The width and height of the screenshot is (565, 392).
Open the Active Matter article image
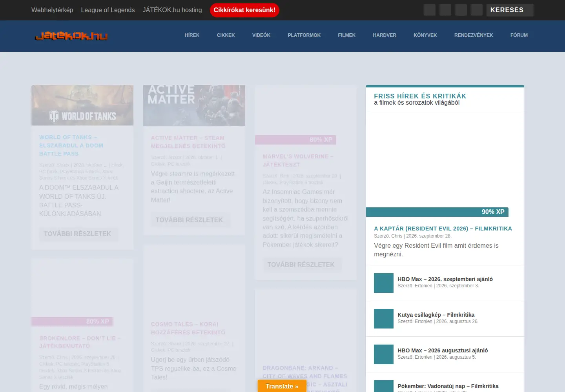(194, 105)
